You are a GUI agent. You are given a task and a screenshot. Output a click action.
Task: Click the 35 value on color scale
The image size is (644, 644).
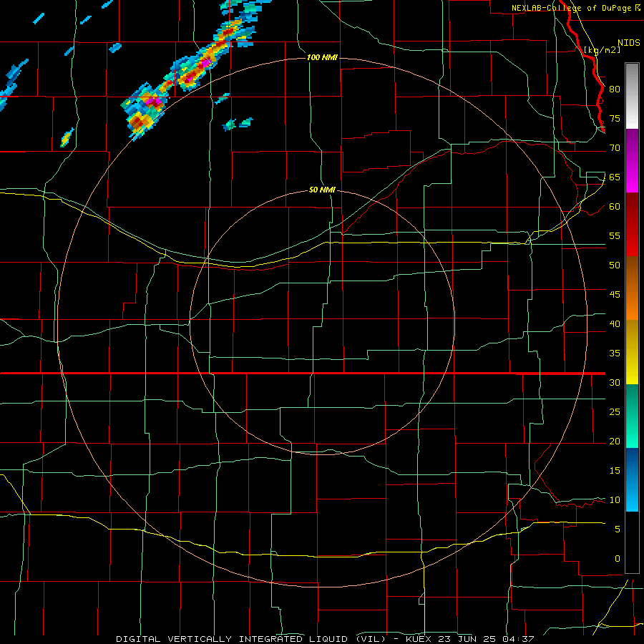pos(615,353)
